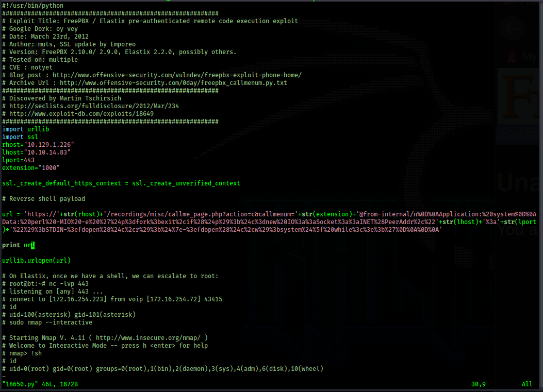Viewport: 543px width, 392px height.
Task: Click the vim status filename "18650.py" 46L, 1872B
Action: click(x=40, y=384)
